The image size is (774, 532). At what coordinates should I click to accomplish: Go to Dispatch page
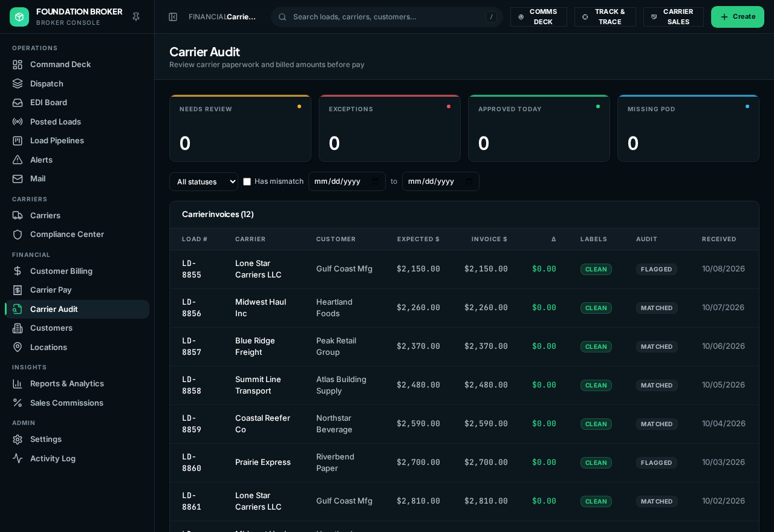[x=77, y=83]
